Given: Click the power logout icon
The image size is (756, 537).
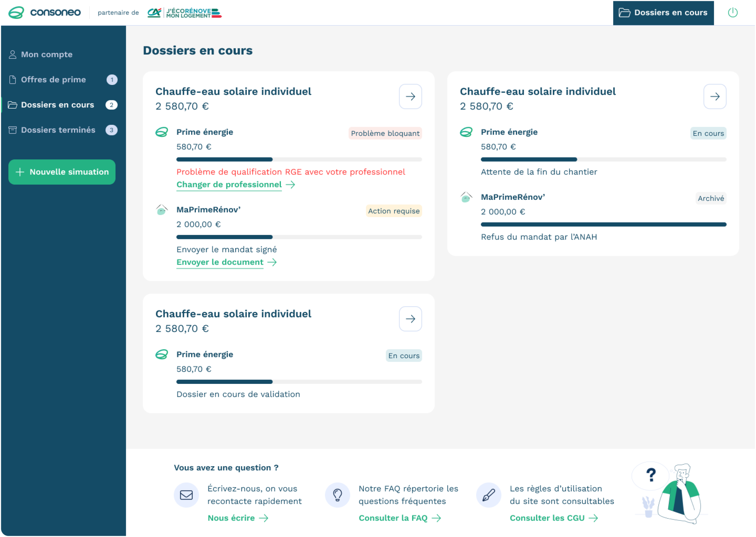Looking at the screenshot, I should pos(732,13).
